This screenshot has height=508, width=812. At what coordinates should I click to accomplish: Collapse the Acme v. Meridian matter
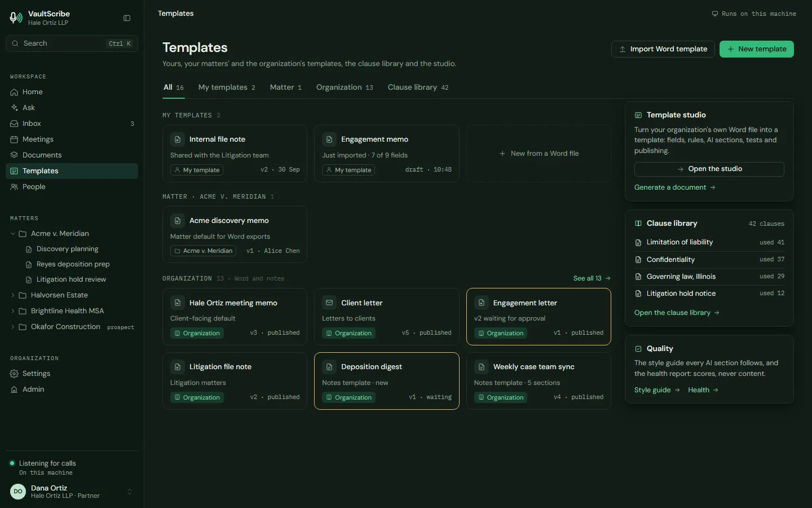(x=13, y=234)
